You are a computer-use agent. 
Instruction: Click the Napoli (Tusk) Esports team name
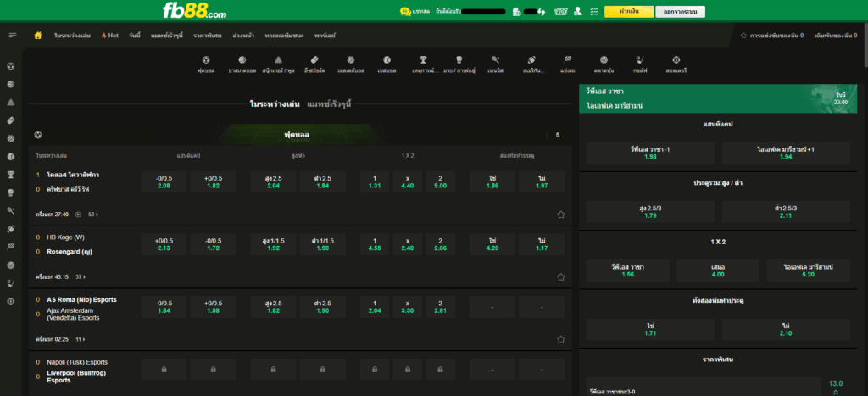[77, 362]
